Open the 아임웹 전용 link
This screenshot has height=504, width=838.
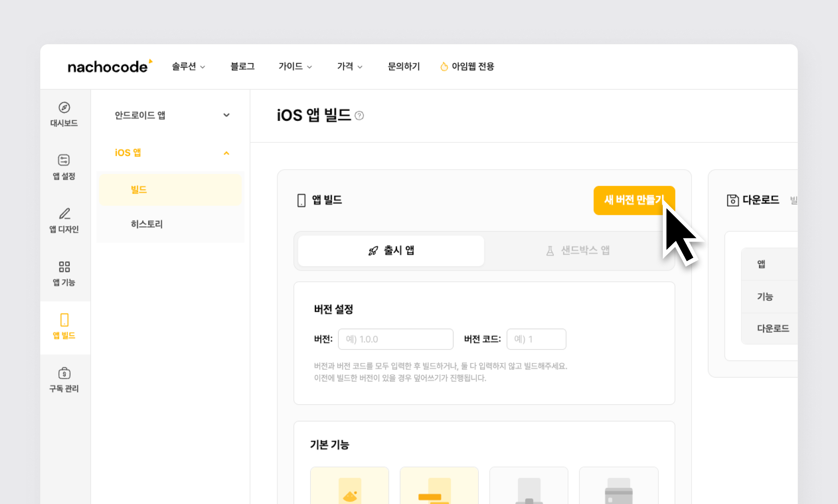pyautogui.click(x=467, y=66)
